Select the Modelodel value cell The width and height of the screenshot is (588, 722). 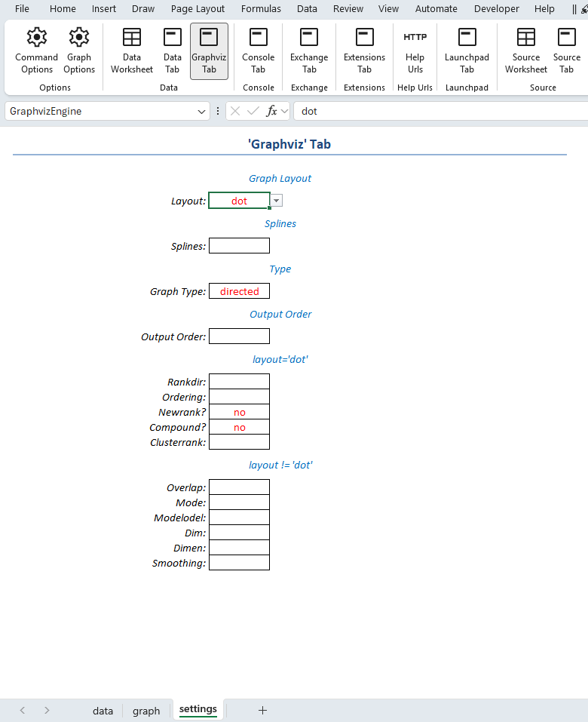[239, 518]
